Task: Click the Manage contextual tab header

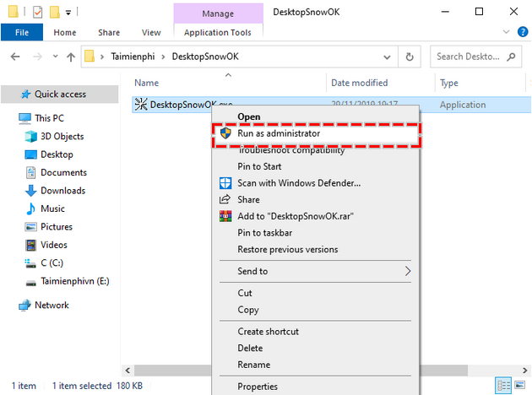Action: point(218,14)
